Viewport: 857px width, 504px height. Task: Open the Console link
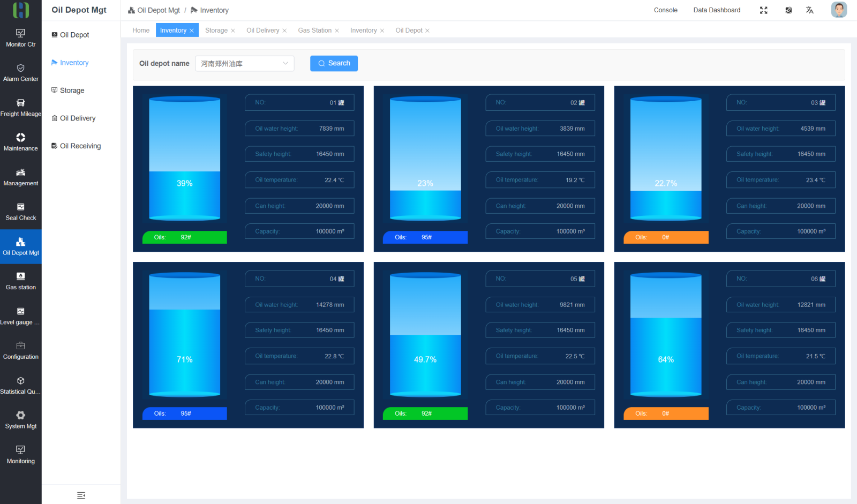[x=666, y=10]
